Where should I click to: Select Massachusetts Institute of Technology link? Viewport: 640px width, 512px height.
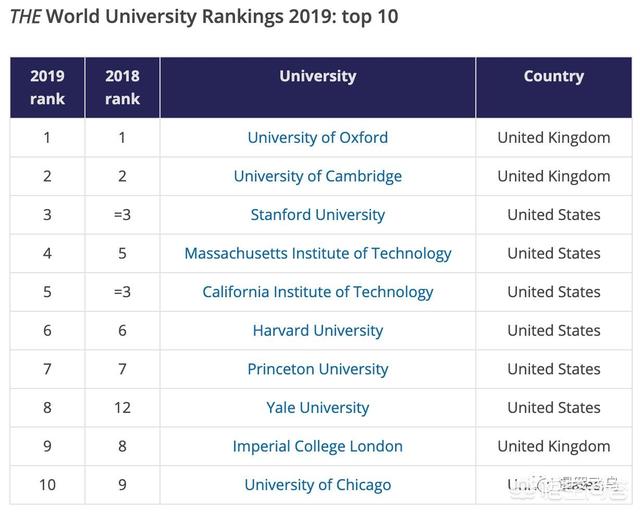coord(317,253)
